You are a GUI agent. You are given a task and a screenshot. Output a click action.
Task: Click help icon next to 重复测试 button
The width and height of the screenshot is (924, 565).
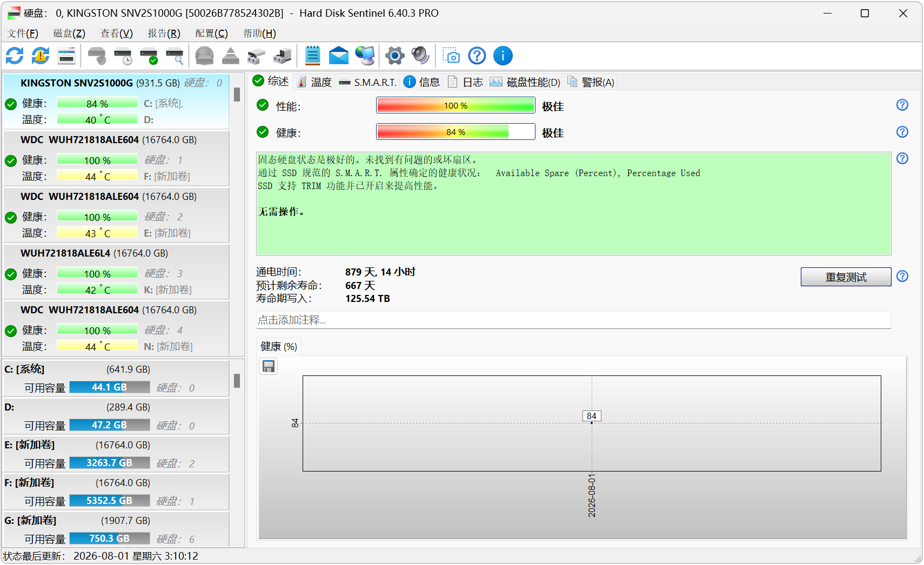point(902,276)
